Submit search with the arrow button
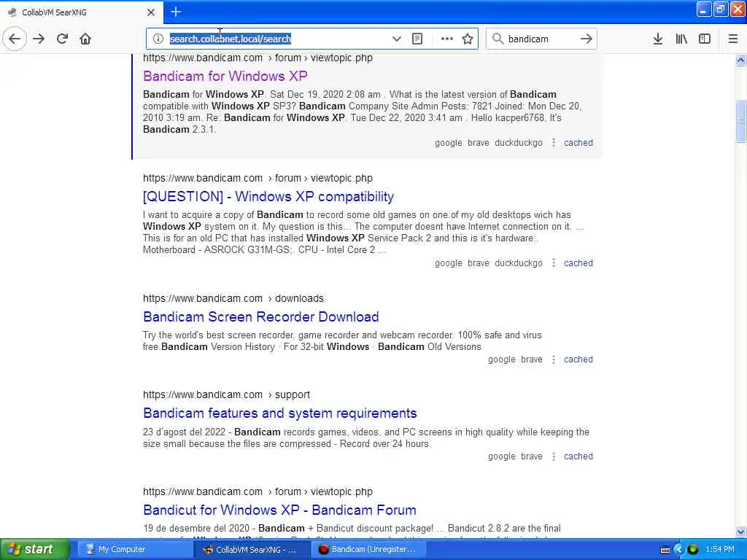This screenshot has height=560, width=747. point(587,39)
